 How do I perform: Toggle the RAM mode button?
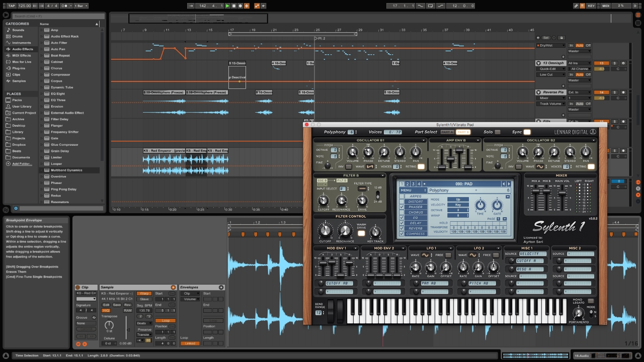pyautogui.click(x=128, y=311)
